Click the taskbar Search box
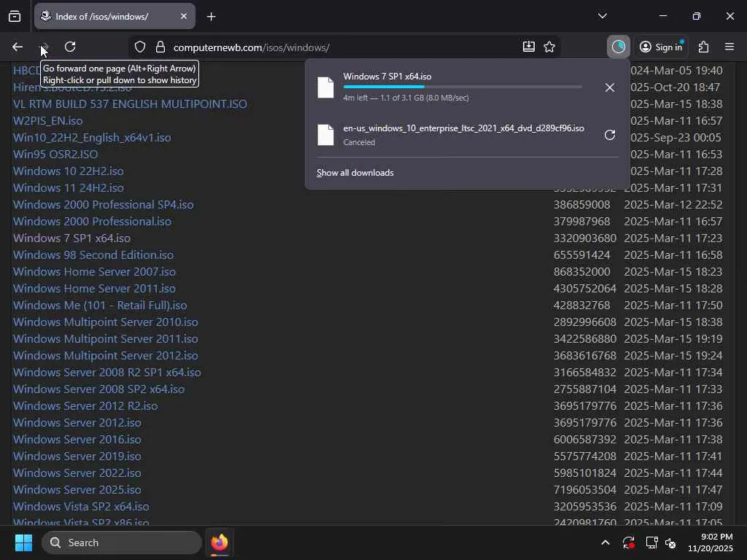This screenshot has height=560, width=747. [x=122, y=542]
